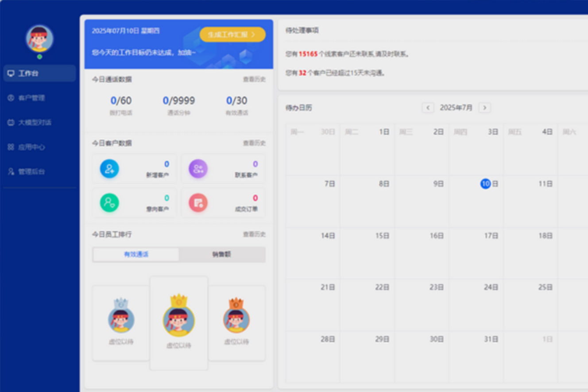Image resolution: width=588 pixels, height=392 pixels.
Task: Select the 7日 calendar cell
Action: coord(313,202)
